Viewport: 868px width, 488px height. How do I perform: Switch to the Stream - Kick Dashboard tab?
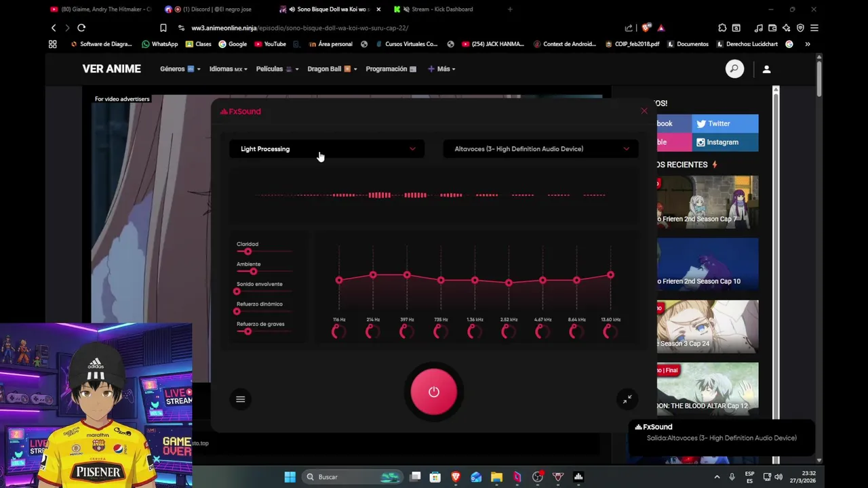pos(441,9)
